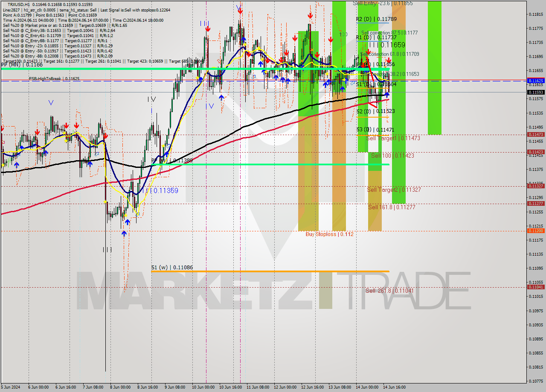Screen dimensions: 546x392
Task: Click the orange 0.11200 price tag on the axis
Action: [536, 231]
